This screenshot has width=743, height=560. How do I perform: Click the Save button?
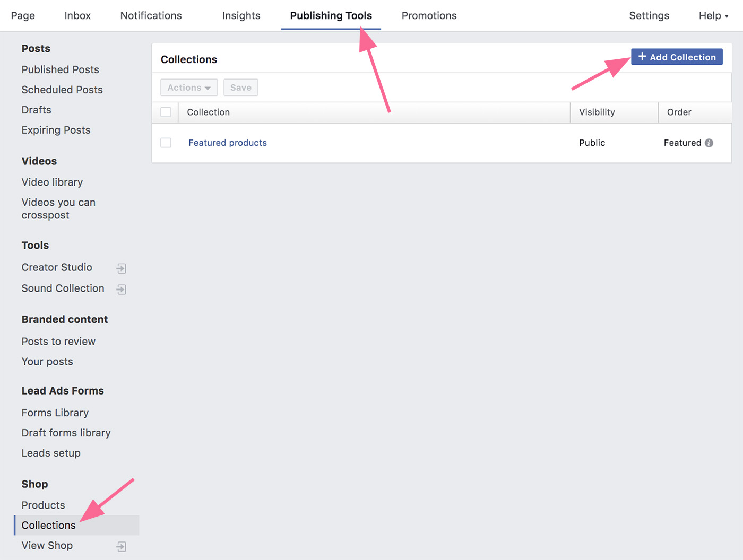click(241, 87)
